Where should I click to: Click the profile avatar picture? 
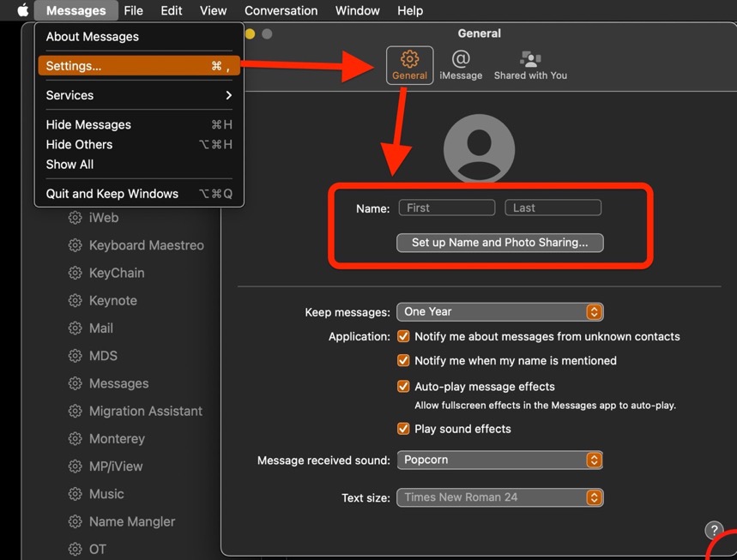point(479,149)
